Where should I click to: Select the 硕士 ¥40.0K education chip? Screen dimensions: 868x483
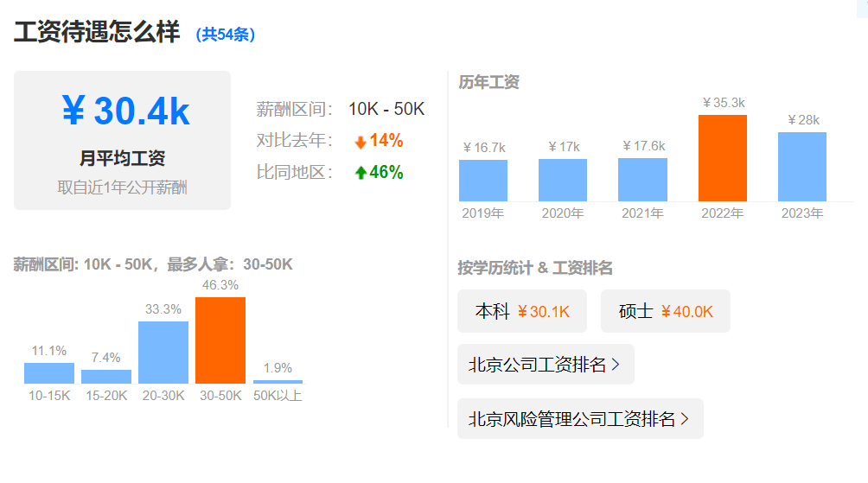coord(665,311)
